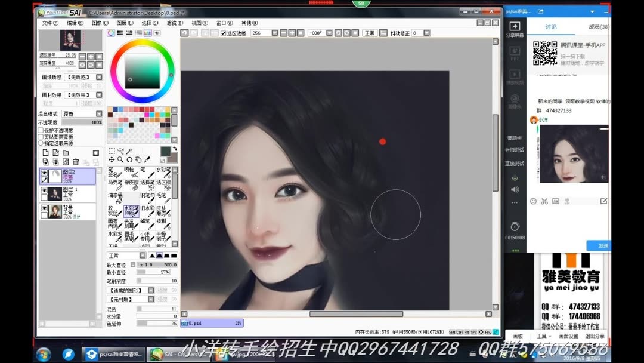Viewport: 644px width, 363px height.
Task: Open the 滤镜 menu
Action: coord(176,23)
